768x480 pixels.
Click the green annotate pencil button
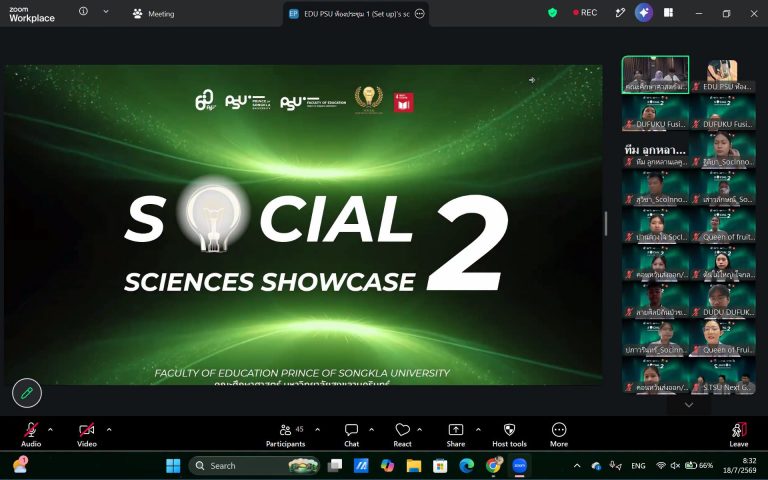tap(27, 393)
